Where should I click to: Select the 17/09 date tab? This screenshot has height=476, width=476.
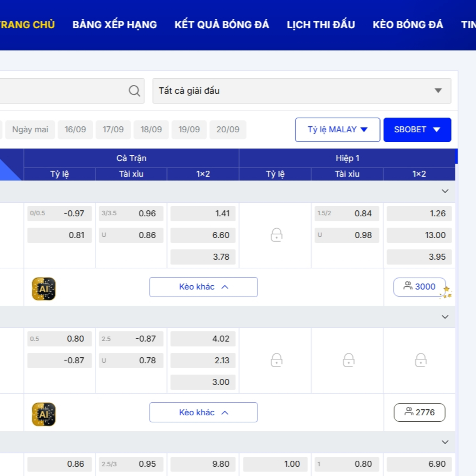point(113,130)
